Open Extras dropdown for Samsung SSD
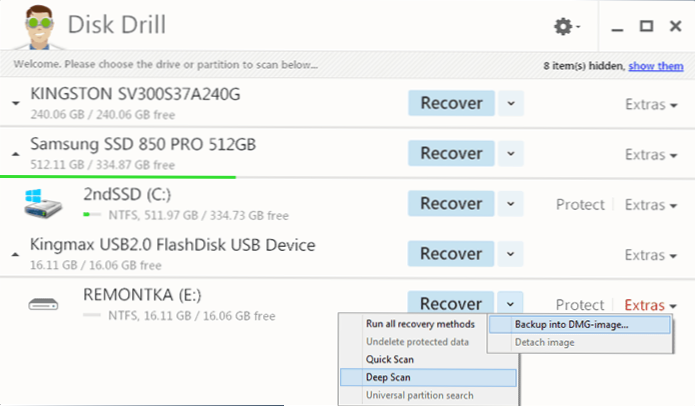Image resolution: width=695 pixels, height=406 pixels. coord(651,155)
